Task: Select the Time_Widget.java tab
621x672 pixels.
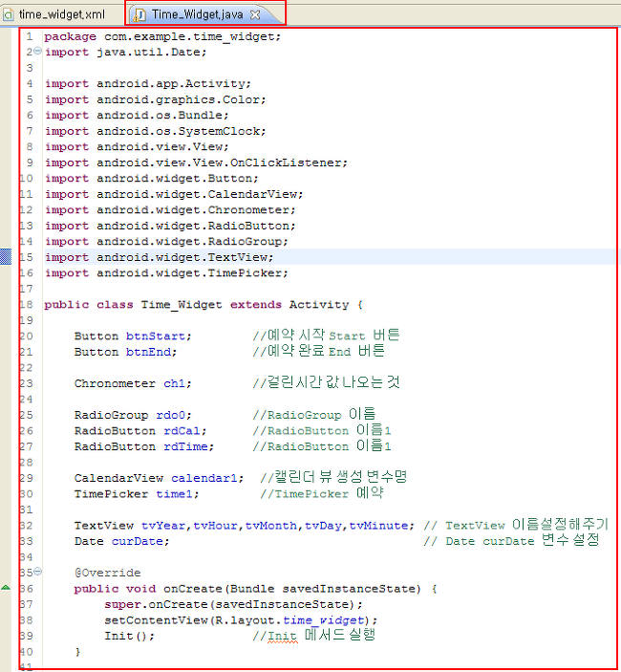Action: point(197,14)
